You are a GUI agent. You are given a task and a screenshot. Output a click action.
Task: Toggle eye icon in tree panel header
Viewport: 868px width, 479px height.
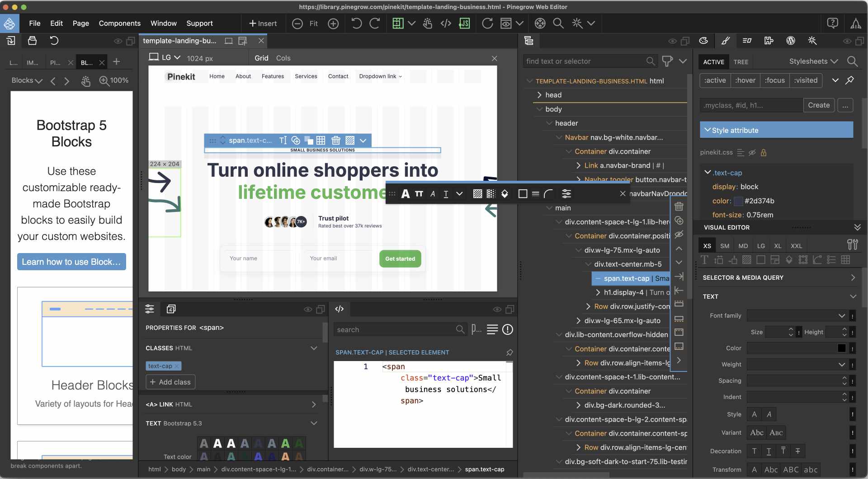coord(672,41)
